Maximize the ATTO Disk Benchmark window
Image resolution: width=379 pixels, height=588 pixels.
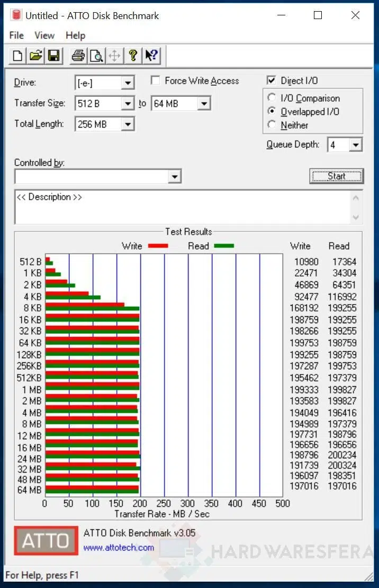[318, 15]
